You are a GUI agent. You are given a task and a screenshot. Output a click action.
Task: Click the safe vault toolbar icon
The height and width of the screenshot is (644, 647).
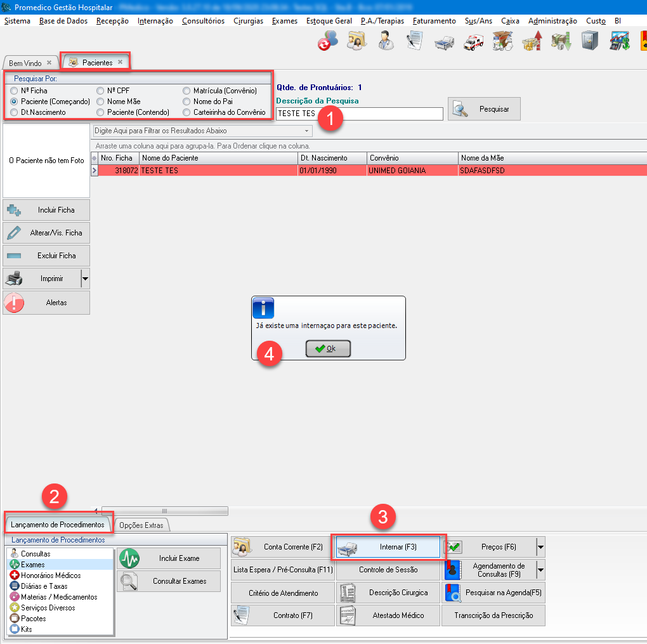pos(590,42)
